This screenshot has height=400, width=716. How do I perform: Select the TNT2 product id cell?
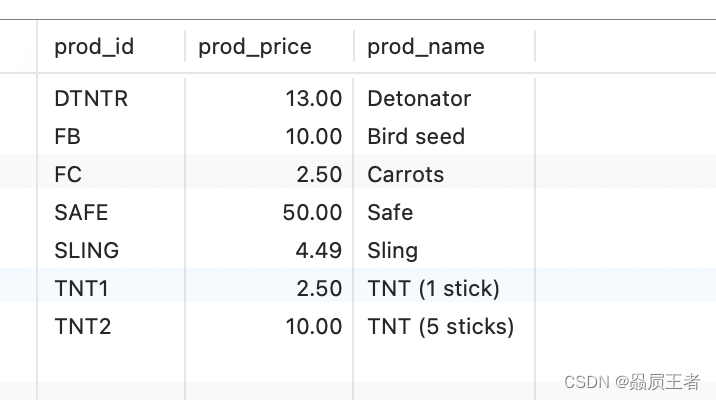(82, 326)
